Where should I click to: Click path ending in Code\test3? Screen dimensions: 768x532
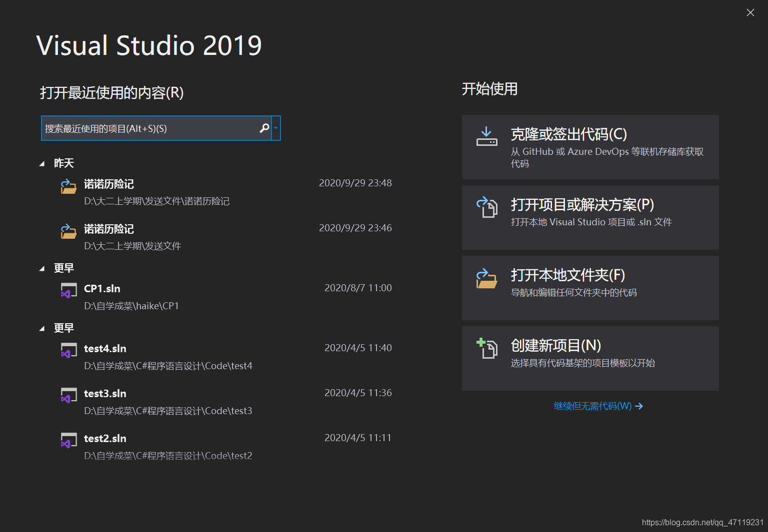point(168,411)
